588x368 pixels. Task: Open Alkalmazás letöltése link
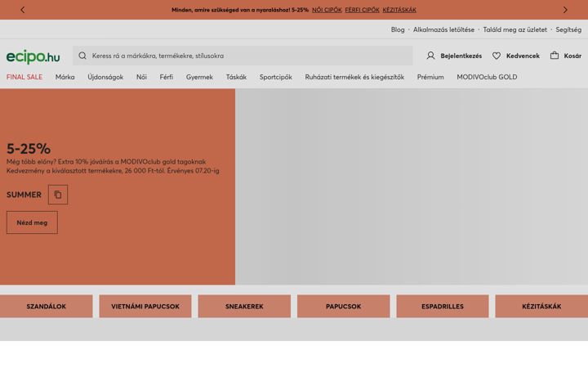443,29
